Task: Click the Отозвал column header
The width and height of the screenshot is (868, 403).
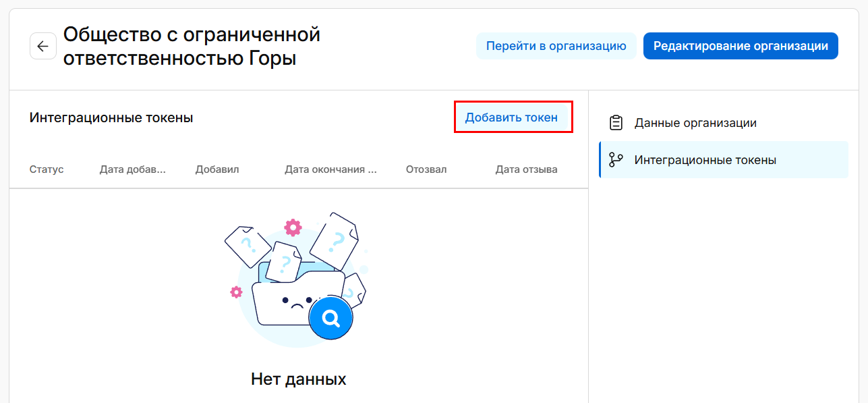Action: coord(426,169)
